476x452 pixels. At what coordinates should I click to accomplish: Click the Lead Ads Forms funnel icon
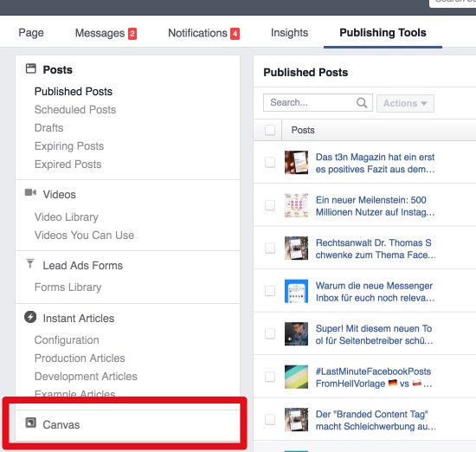click(x=30, y=263)
